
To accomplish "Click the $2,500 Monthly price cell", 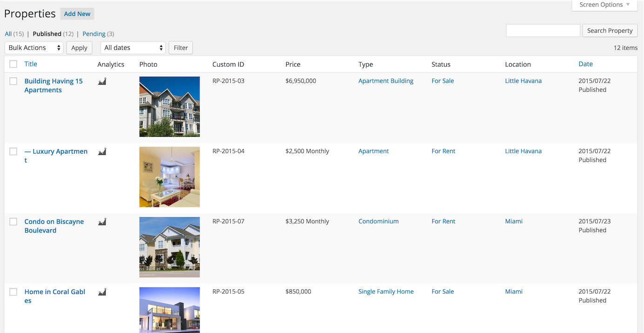I will click(x=307, y=151).
